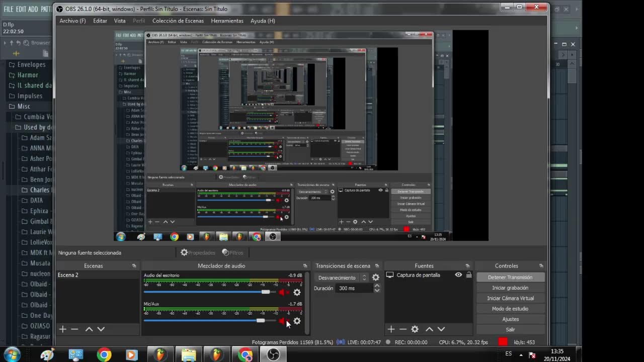Viewport: 644px width, 362px height.
Task: Select Charles sample in FL Studio browser
Action: (x=36, y=190)
